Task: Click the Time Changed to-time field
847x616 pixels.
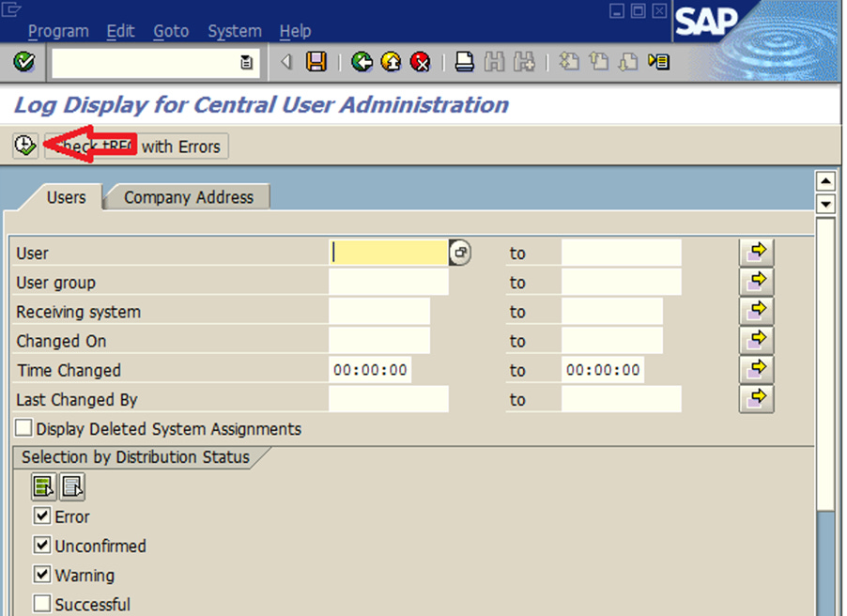Action: pyautogui.click(x=603, y=370)
